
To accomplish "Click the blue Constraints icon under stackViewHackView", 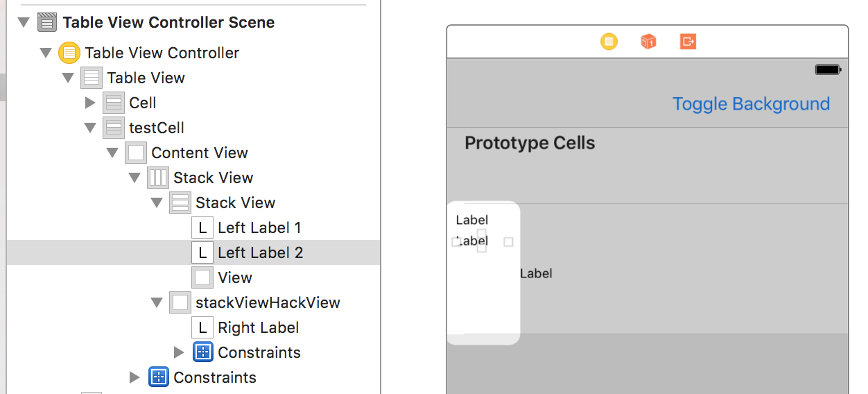I will [202, 352].
